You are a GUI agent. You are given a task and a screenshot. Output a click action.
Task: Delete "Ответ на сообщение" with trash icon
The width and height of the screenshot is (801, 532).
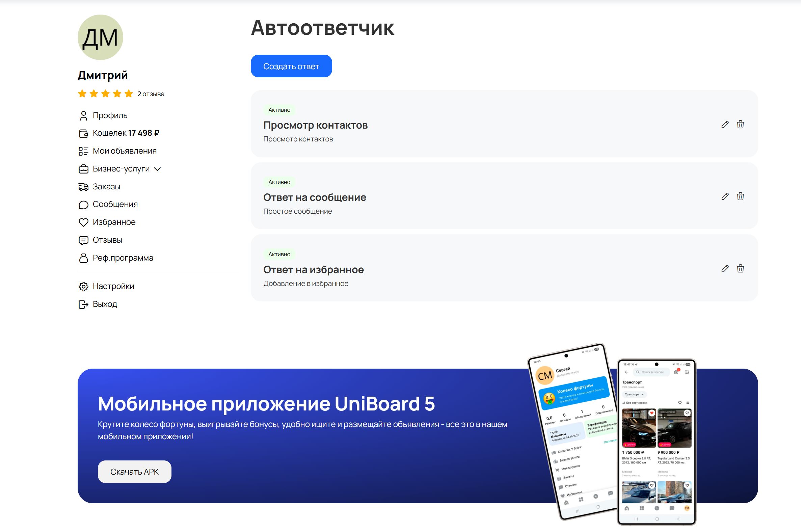point(740,196)
